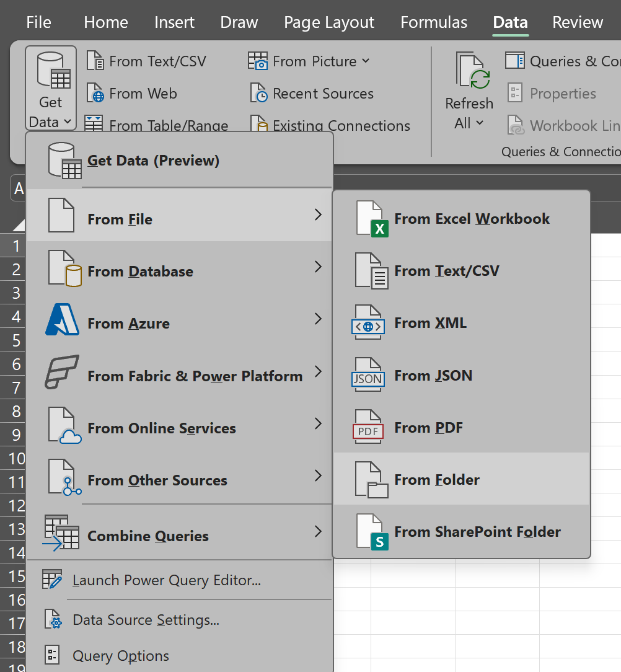Click the From Excel Workbook icon

371,219
